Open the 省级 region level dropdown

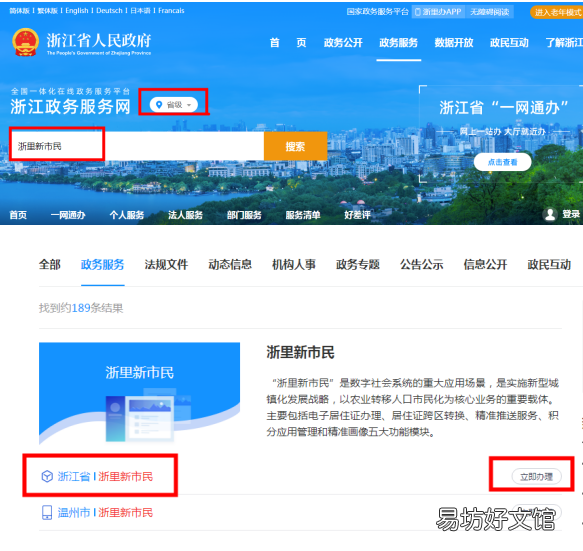[x=174, y=105]
